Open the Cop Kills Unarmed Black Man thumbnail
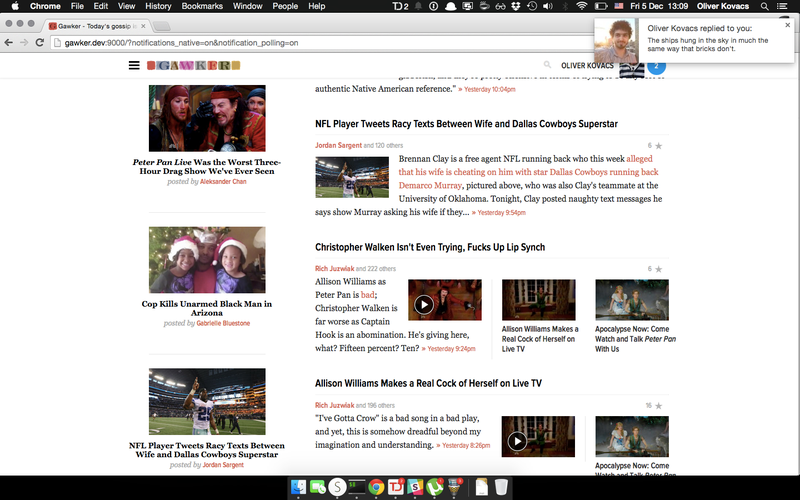The height and width of the screenshot is (500, 800). coord(207,260)
